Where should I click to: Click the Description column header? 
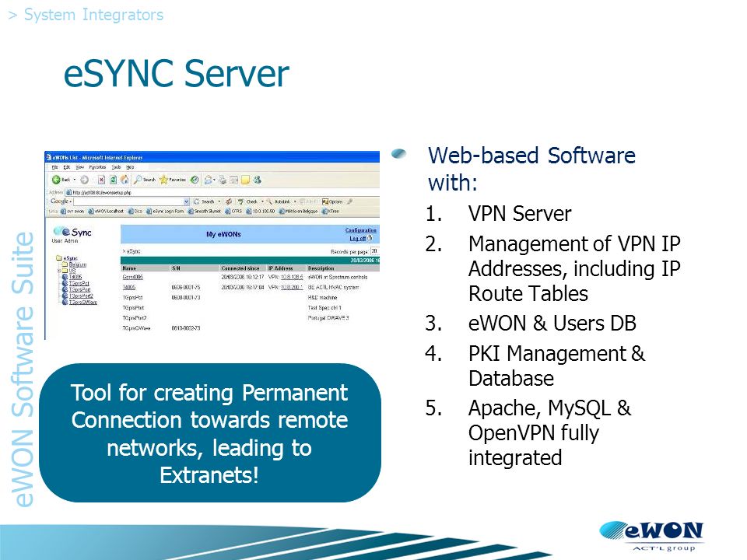tap(321, 268)
